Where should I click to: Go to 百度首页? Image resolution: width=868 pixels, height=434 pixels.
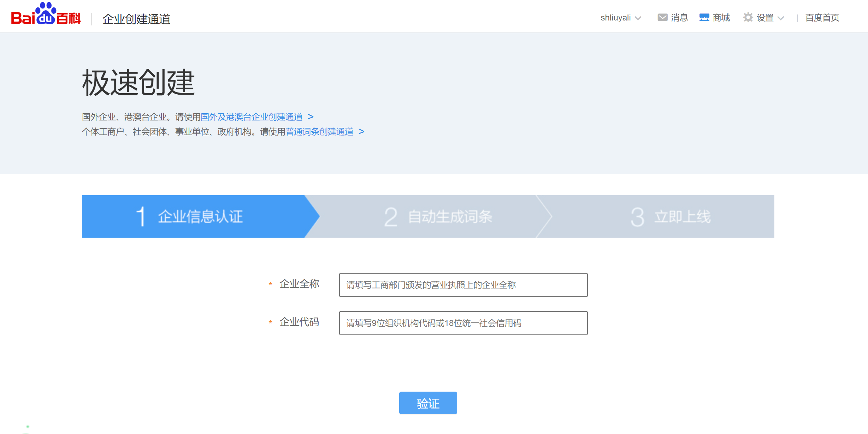click(822, 18)
